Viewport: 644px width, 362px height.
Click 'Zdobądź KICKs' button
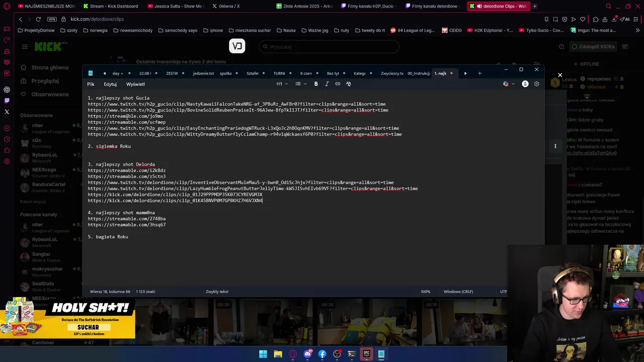(593, 47)
